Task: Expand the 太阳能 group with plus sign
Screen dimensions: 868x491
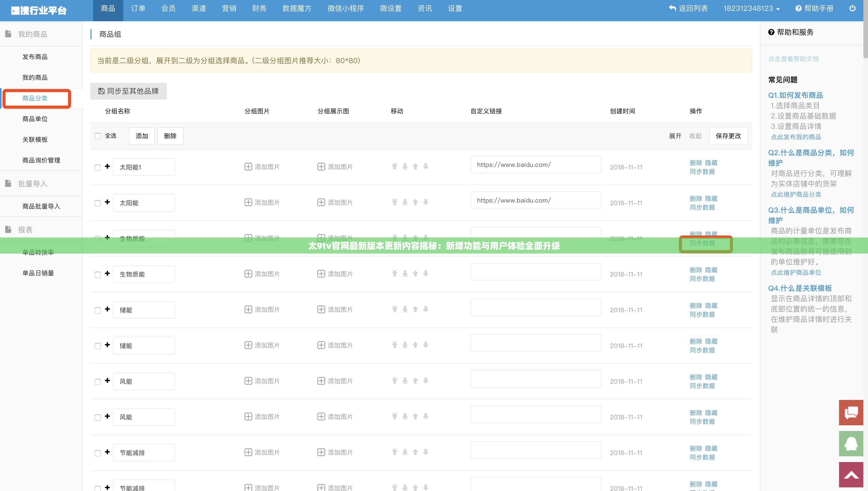Action: [x=108, y=202]
